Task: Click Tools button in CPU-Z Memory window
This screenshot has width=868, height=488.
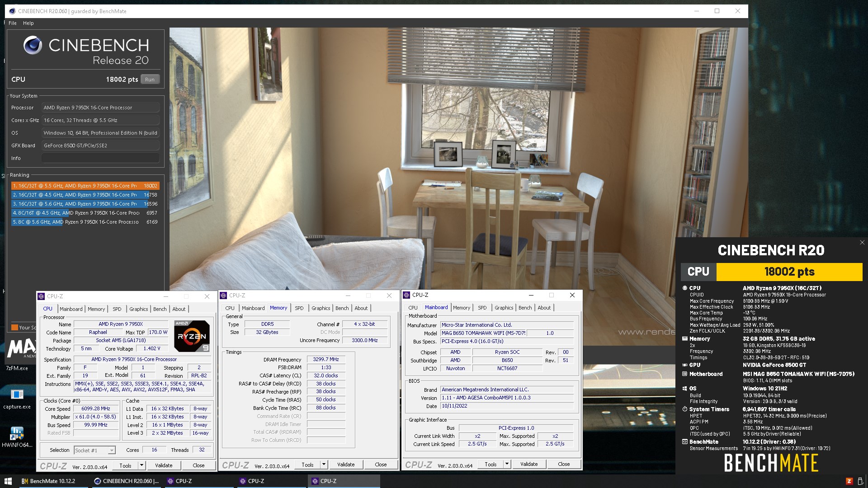Action: point(307,465)
